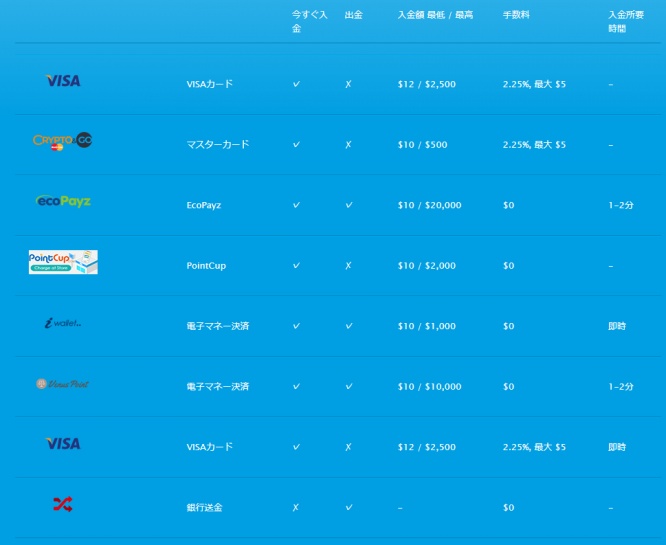Click withdrawal checkmark in 銀行送金 row
666x545 pixels.
coord(349,507)
